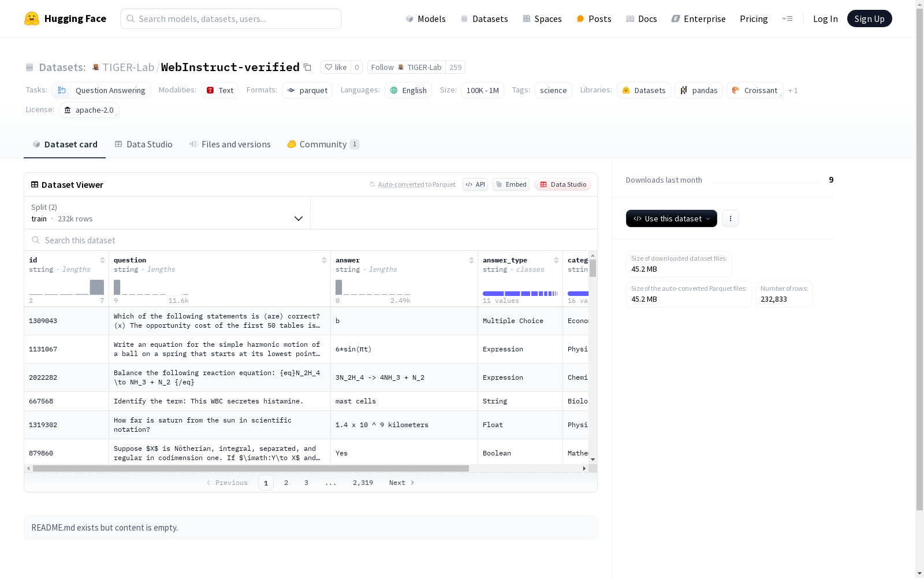Open Posts in navigation
The width and height of the screenshot is (924, 578).
click(x=594, y=18)
